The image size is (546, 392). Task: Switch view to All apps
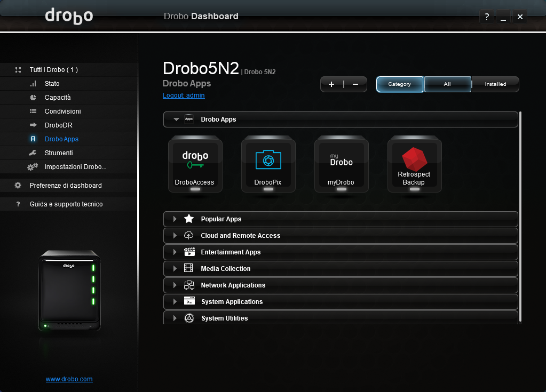tap(447, 84)
